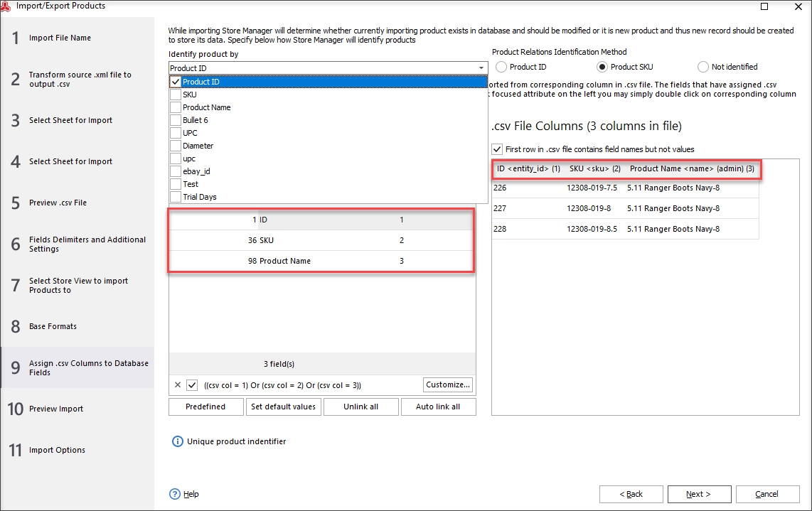
Task: Check the Trial Days checkbox
Action: point(176,197)
